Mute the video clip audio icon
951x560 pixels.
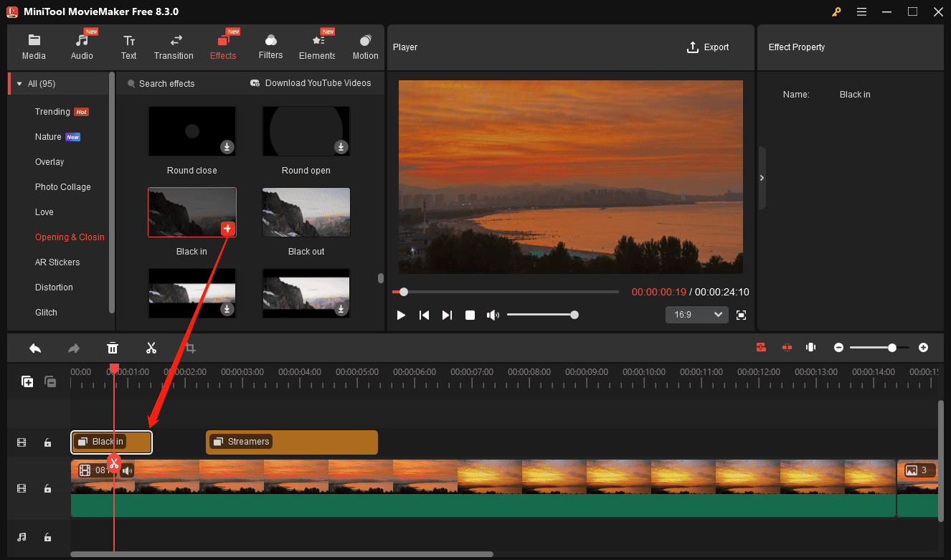127,470
